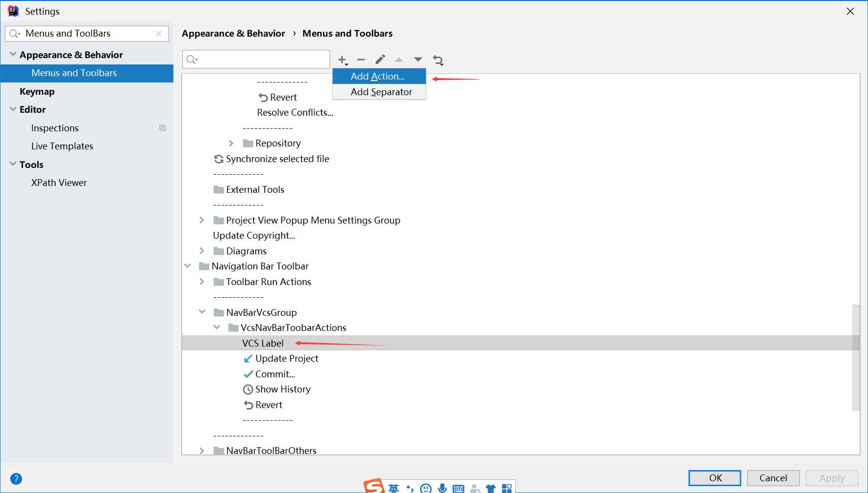Select Menus and Toolbars in the sidebar
Screen dimensions: 868x493
87,73
